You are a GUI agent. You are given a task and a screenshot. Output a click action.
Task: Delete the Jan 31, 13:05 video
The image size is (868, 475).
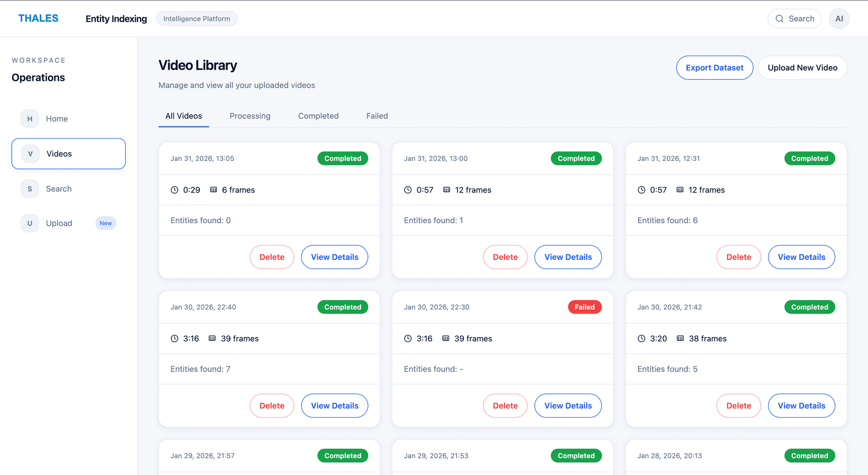272,257
